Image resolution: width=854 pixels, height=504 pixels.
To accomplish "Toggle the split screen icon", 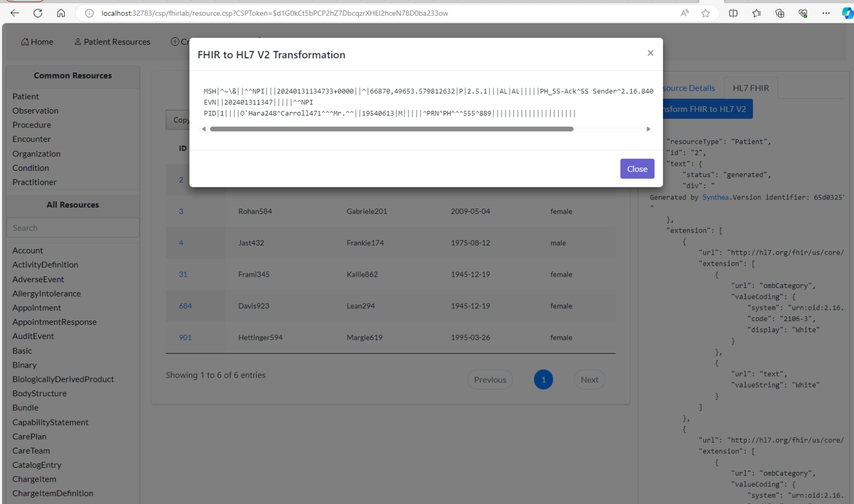I will 733,13.
